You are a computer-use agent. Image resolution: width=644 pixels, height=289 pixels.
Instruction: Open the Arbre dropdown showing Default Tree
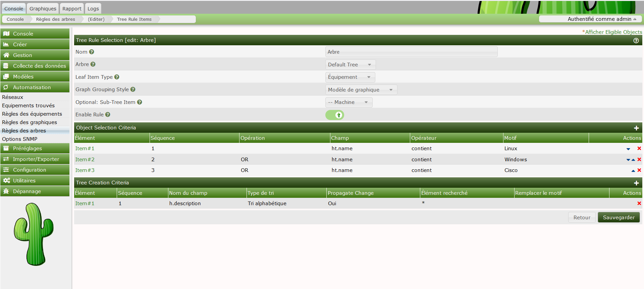click(x=350, y=65)
